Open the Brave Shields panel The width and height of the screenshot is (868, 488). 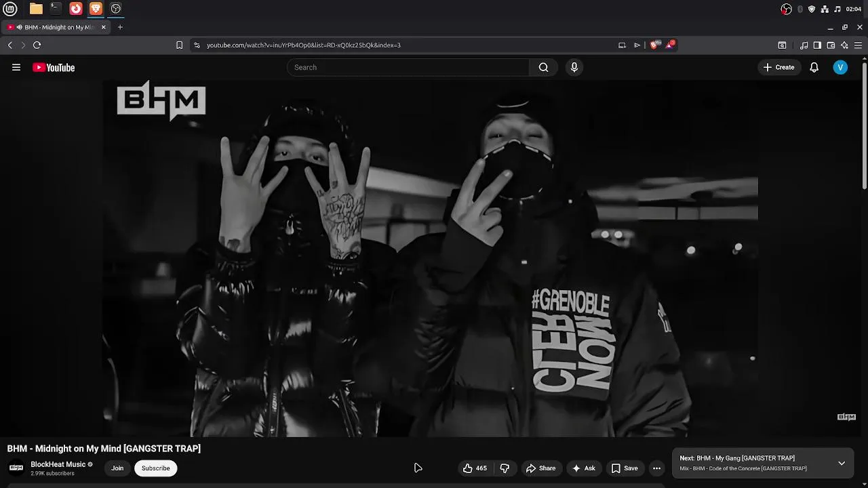(x=654, y=45)
